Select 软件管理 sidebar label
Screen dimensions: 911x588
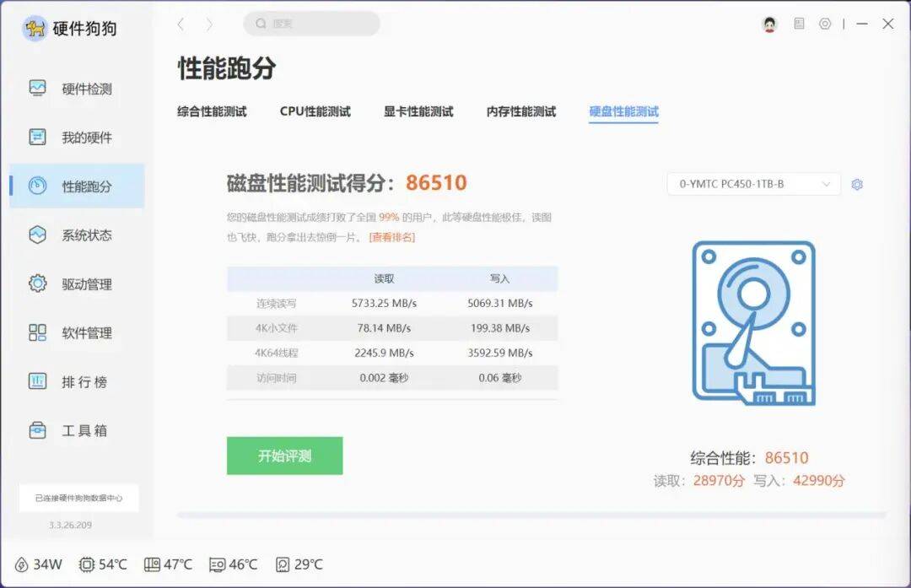click(87, 333)
